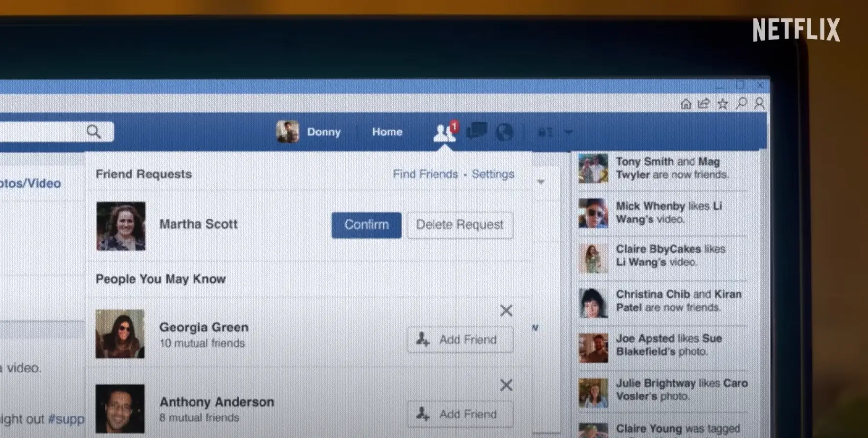Image resolution: width=868 pixels, height=438 pixels.
Task: Add Georgia Green as a friend
Action: (459, 340)
